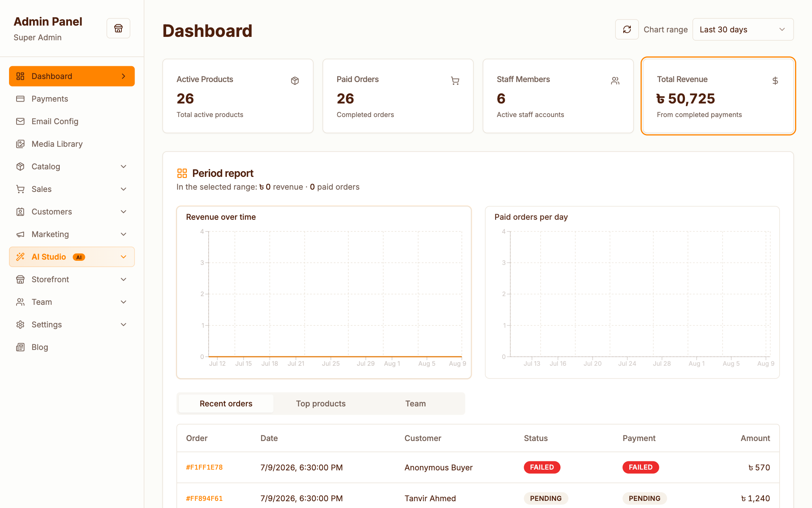Expand the AI Studio menu chevron
This screenshot has height=508, width=812.
pyautogui.click(x=123, y=257)
